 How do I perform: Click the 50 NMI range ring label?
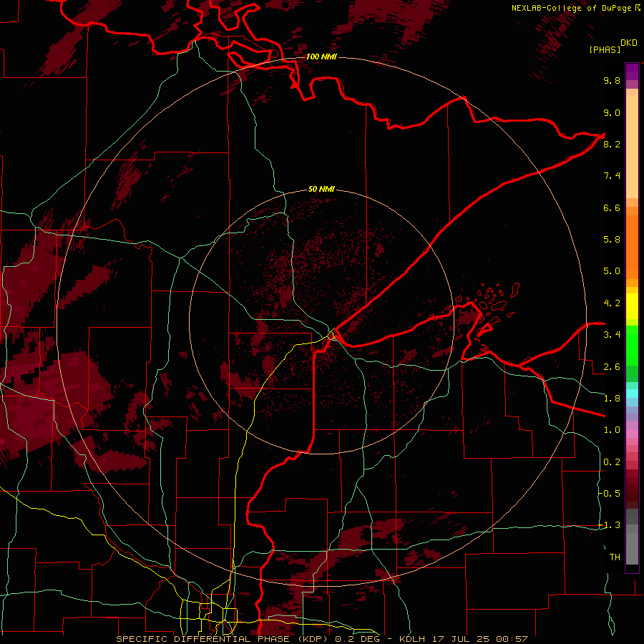click(321, 189)
